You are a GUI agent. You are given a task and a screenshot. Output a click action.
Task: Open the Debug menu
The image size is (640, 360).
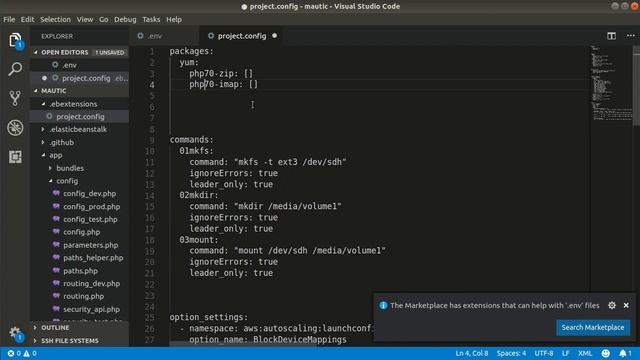[125, 19]
